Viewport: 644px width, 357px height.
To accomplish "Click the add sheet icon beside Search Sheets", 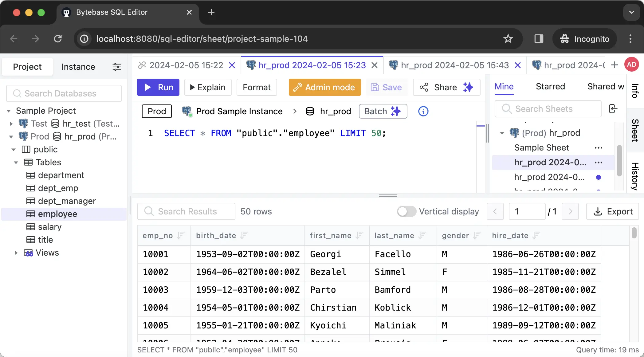I will [613, 109].
